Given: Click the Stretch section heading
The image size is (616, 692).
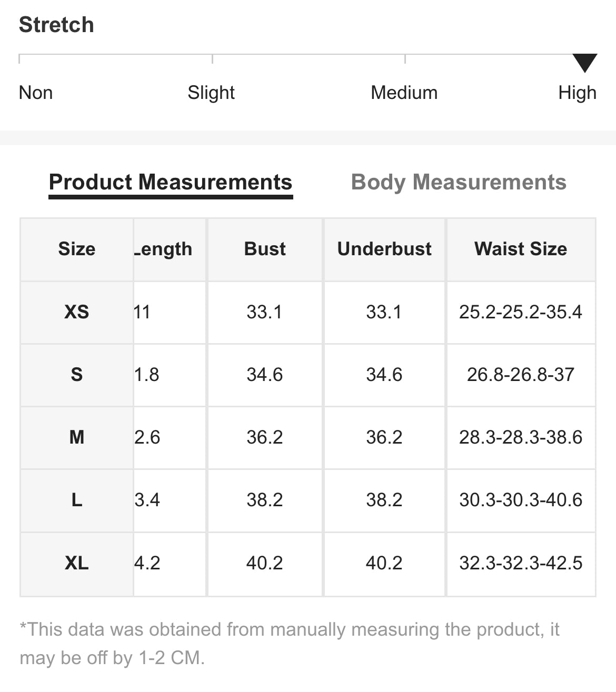Looking at the screenshot, I should [56, 25].
